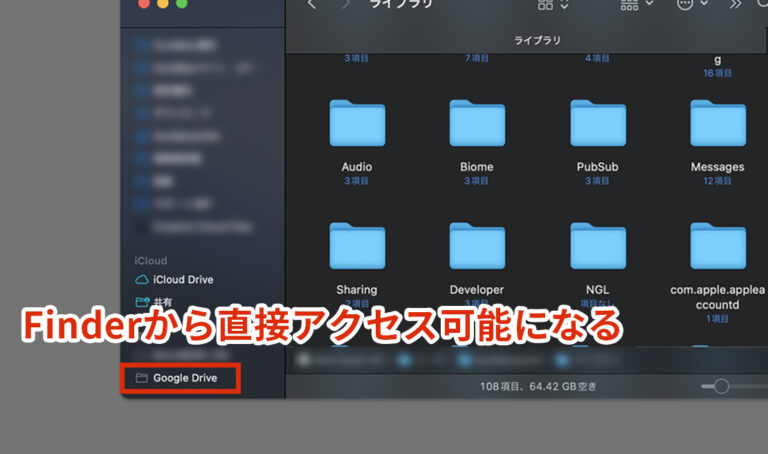
Task: Click the Audio folder name label
Action: click(357, 167)
